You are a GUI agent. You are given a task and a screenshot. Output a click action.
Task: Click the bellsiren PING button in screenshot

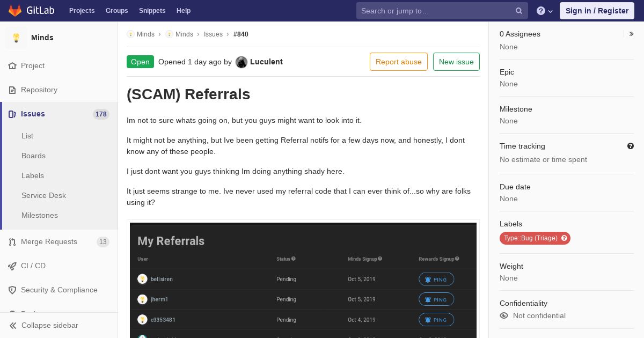click(x=436, y=279)
